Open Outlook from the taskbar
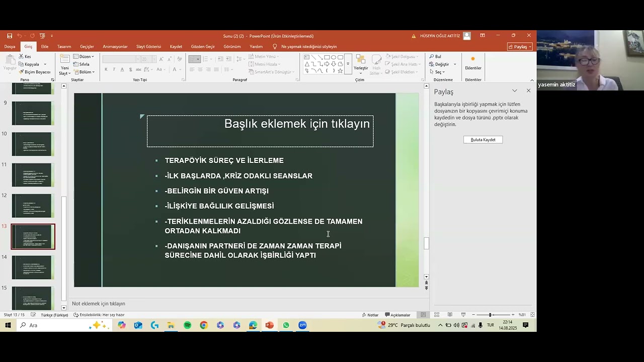The image size is (644, 362). point(138,325)
